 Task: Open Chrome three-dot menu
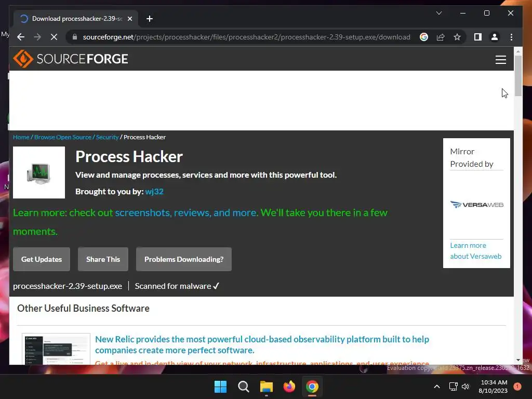[511, 37]
